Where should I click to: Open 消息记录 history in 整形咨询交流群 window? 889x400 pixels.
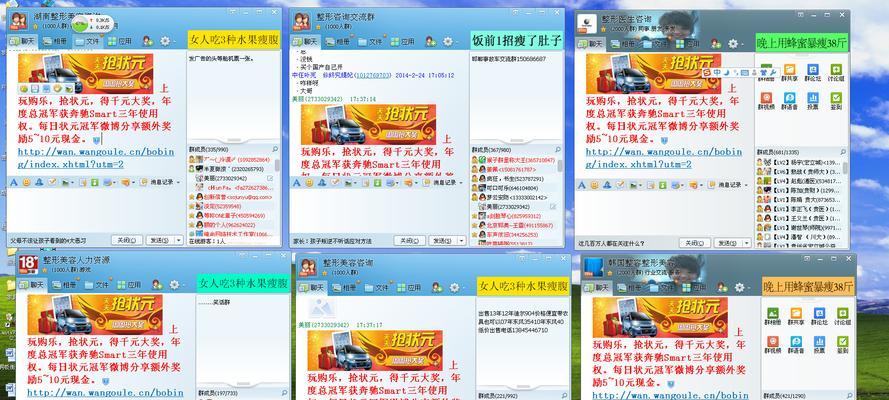(x=444, y=183)
